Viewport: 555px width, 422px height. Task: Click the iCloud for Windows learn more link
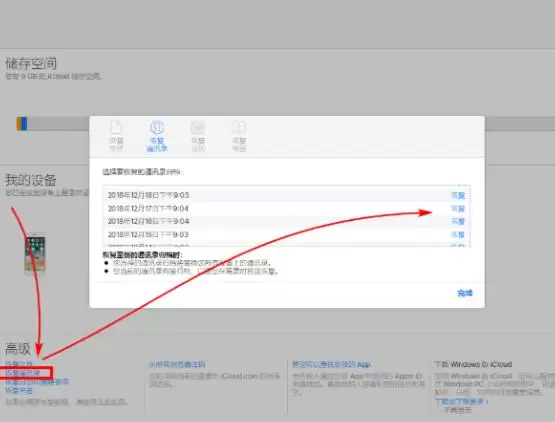[462, 401]
